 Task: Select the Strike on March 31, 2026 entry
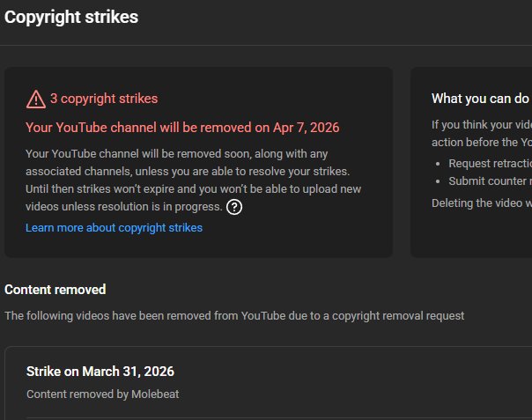(x=100, y=372)
